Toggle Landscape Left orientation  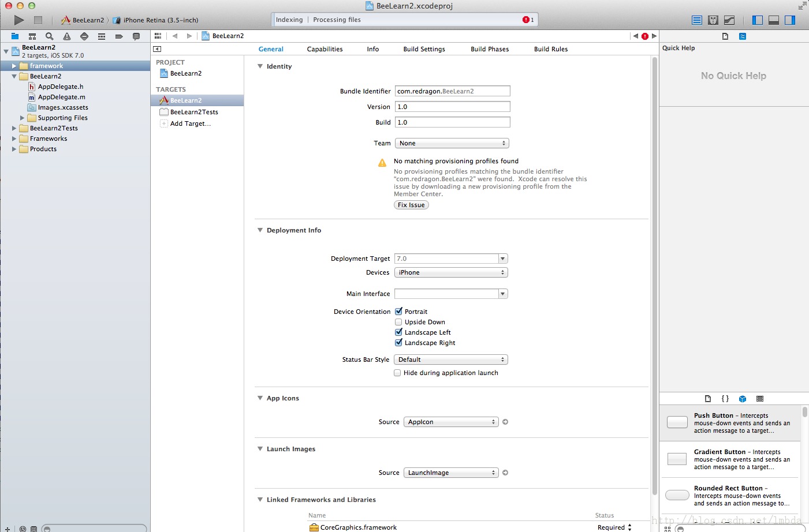click(398, 332)
